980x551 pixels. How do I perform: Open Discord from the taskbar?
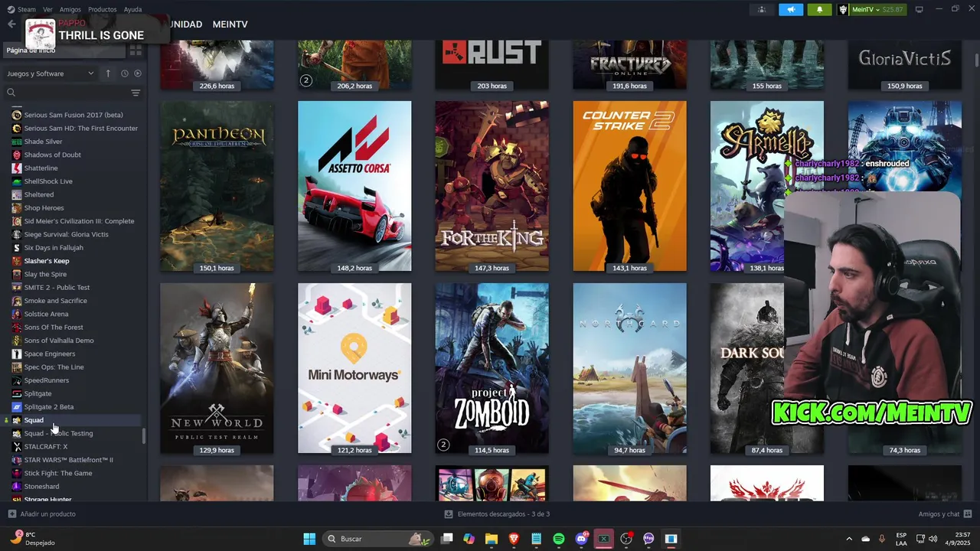click(581, 539)
